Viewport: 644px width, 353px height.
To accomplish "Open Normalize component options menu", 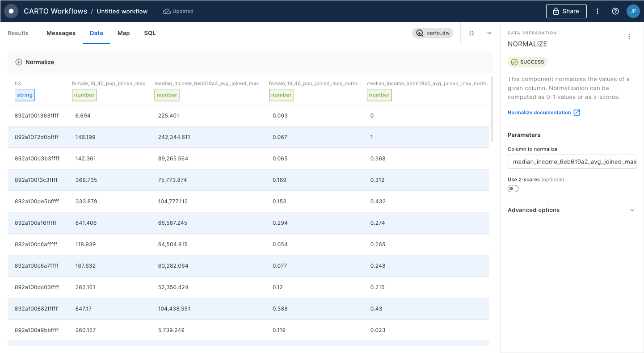I will click(629, 37).
